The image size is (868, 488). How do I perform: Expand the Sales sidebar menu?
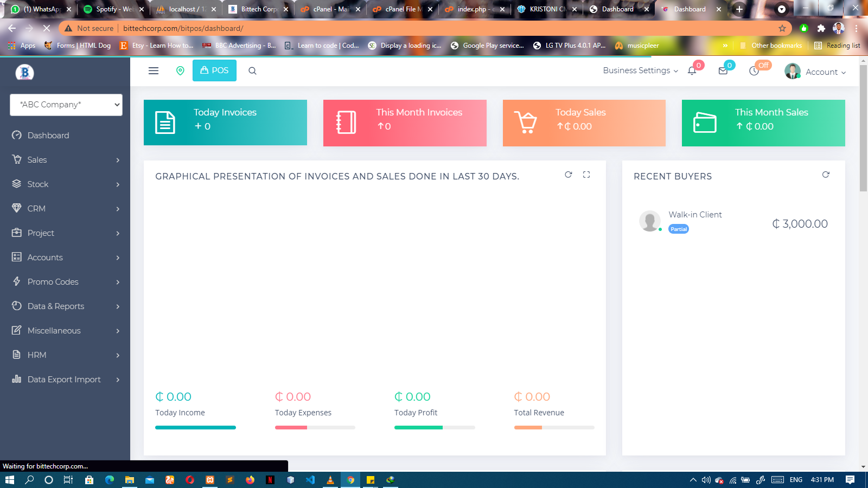tap(66, 160)
